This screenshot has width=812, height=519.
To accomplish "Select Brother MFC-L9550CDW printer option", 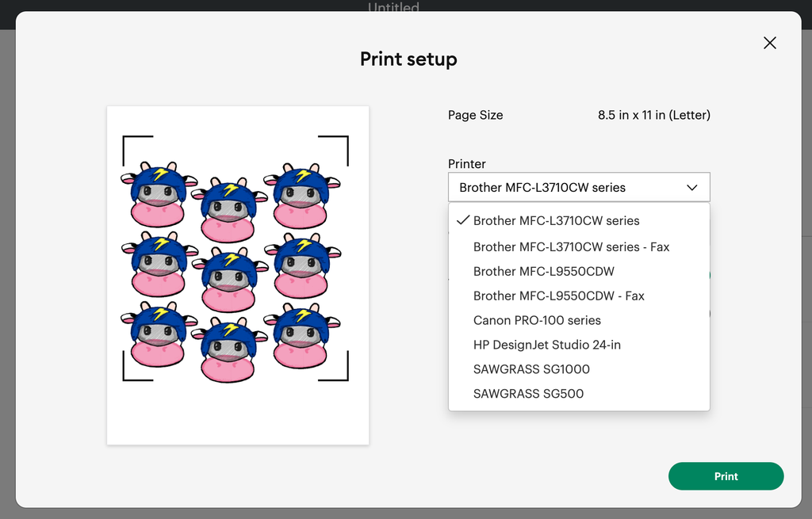I will click(543, 272).
